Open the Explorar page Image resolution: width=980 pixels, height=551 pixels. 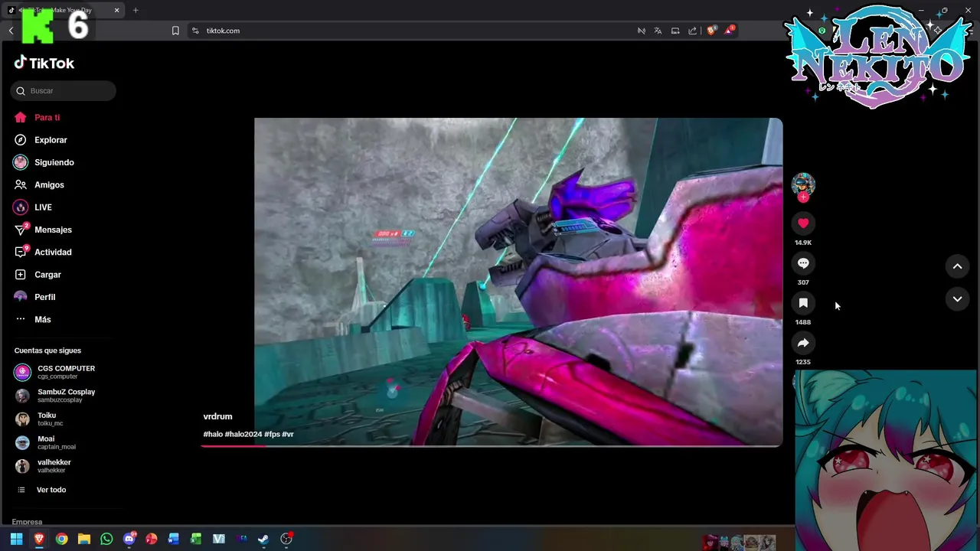[x=41, y=140]
